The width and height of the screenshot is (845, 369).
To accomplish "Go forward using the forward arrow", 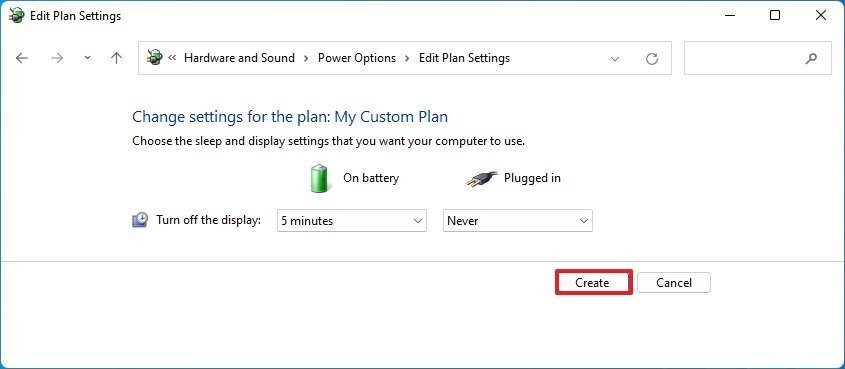I will coord(57,58).
